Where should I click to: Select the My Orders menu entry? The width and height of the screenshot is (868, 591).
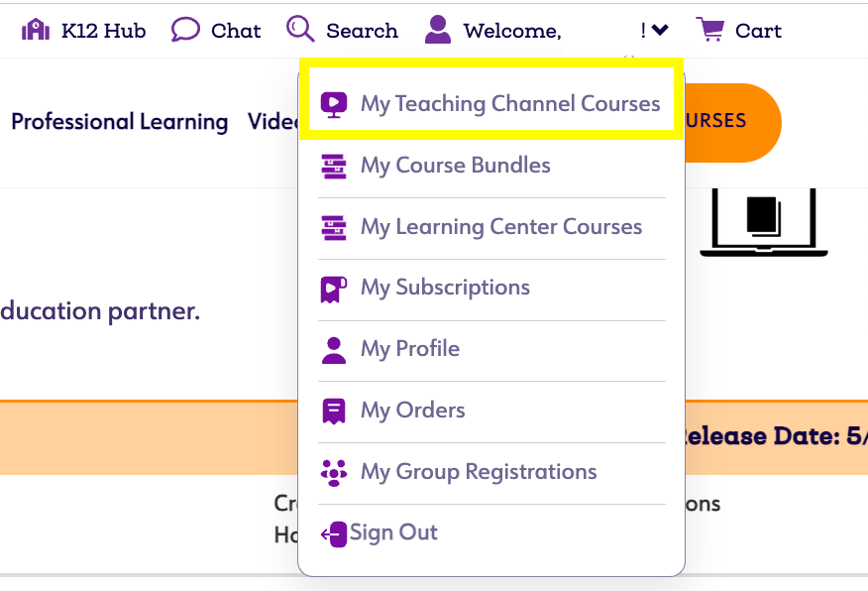[412, 411]
